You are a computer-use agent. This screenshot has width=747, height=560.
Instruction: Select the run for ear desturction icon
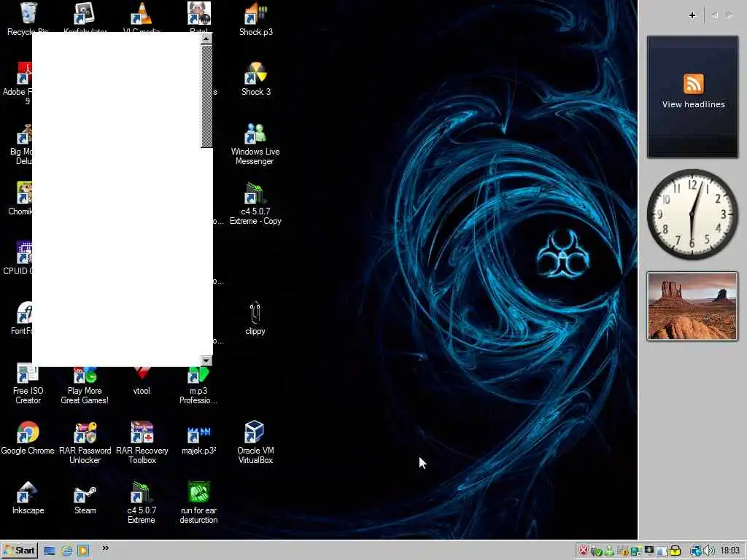(x=198, y=502)
